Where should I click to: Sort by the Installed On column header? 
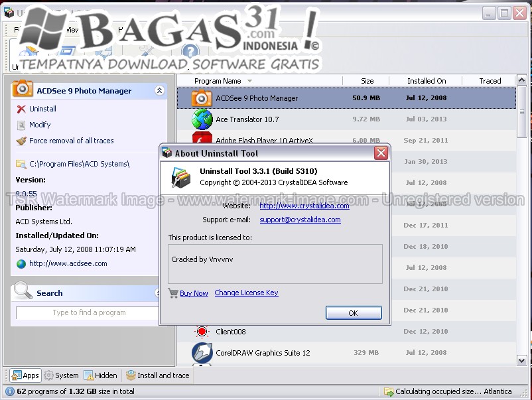pyautogui.click(x=427, y=81)
